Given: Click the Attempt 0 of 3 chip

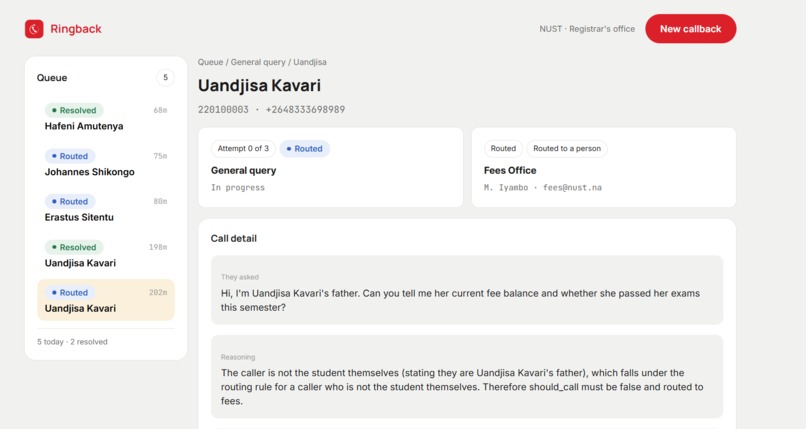Looking at the screenshot, I should (x=243, y=148).
